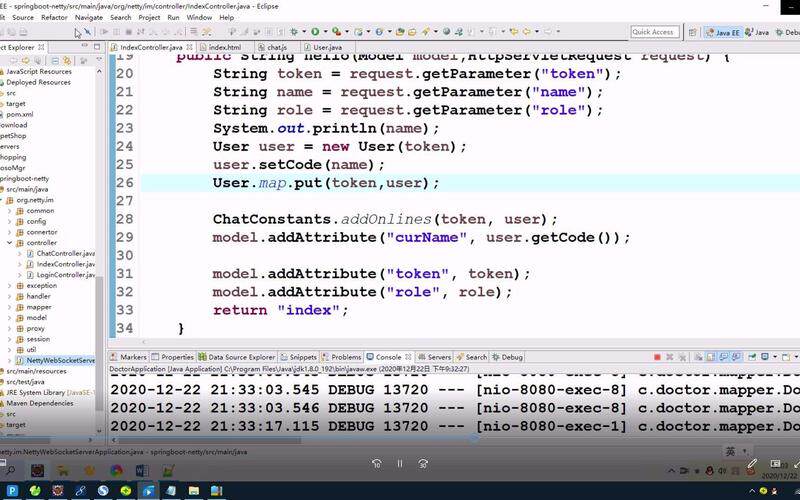Click the pause button in the video overlay
The width and height of the screenshot is (800, 500).
click(399, 463)
